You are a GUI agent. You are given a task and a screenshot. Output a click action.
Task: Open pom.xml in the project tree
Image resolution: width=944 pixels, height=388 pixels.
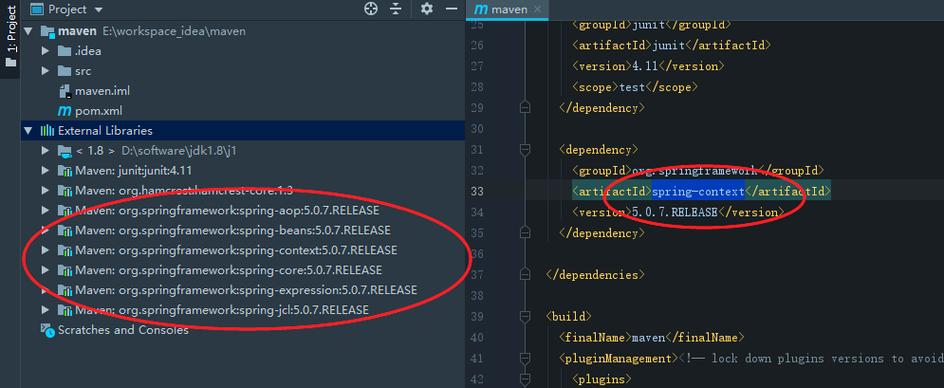click(99, 111)
